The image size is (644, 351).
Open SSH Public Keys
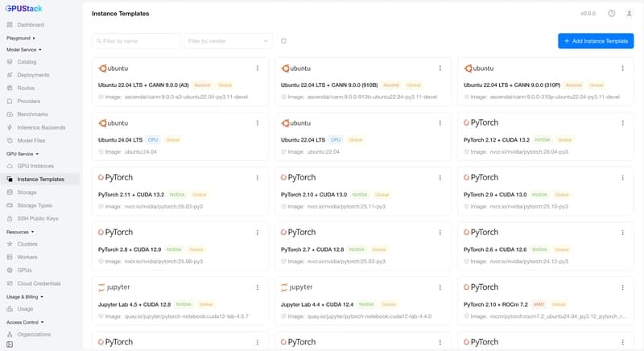coord(38,218)
